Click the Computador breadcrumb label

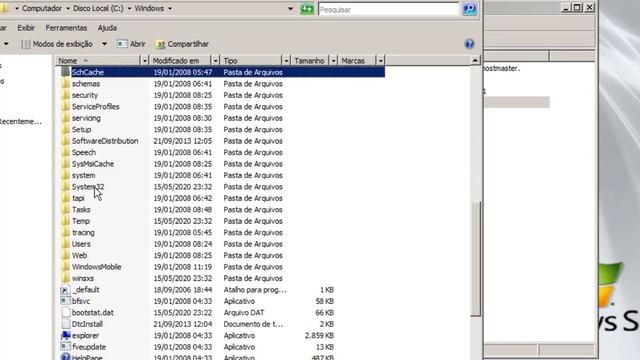coord(42,9)
